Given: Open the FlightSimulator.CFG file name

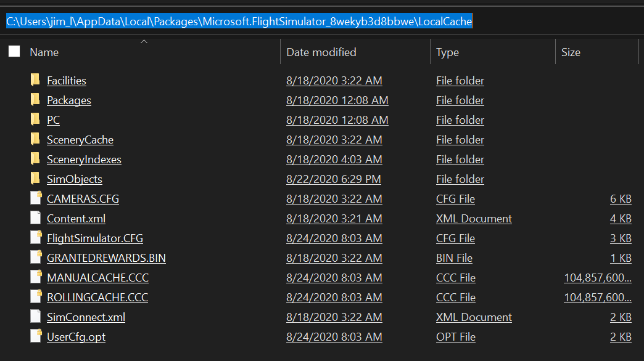Looking at the screenshot, I should click(95, 238).
